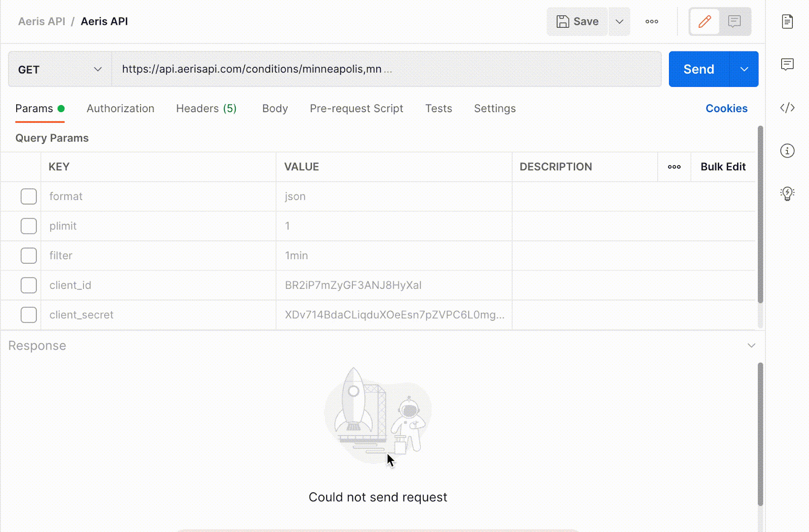
Task: Open the Settings tab
Action: [x=495, y=109]
